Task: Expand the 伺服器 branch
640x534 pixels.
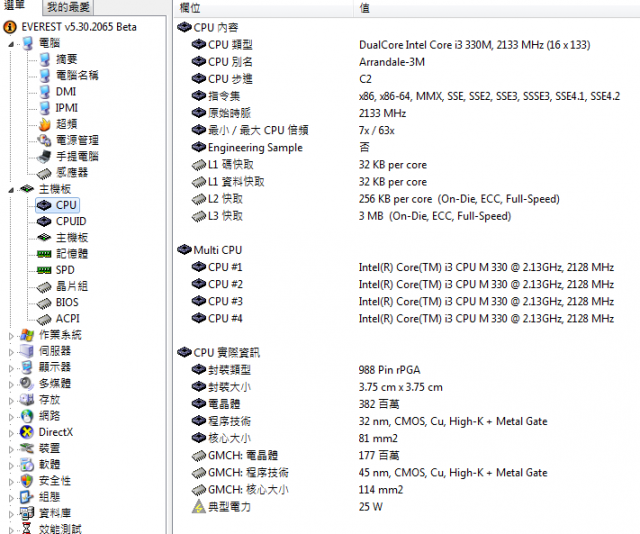Action: pos(11,352)
